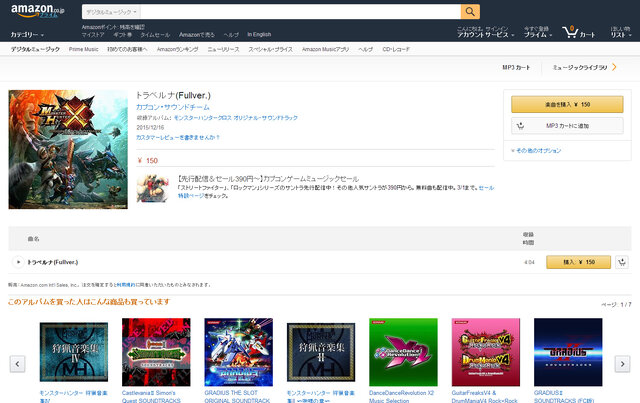Open the タイムセール link
640x403 pixels.
coord(155,35)
